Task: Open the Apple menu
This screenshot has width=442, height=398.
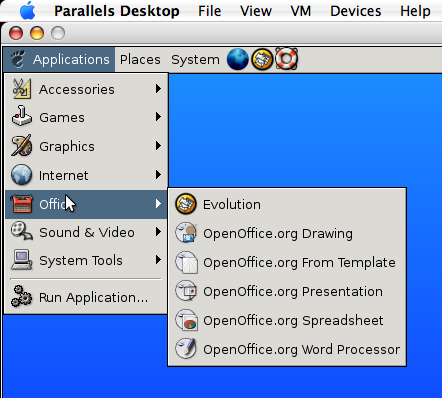Action: (x=27, y=11)
